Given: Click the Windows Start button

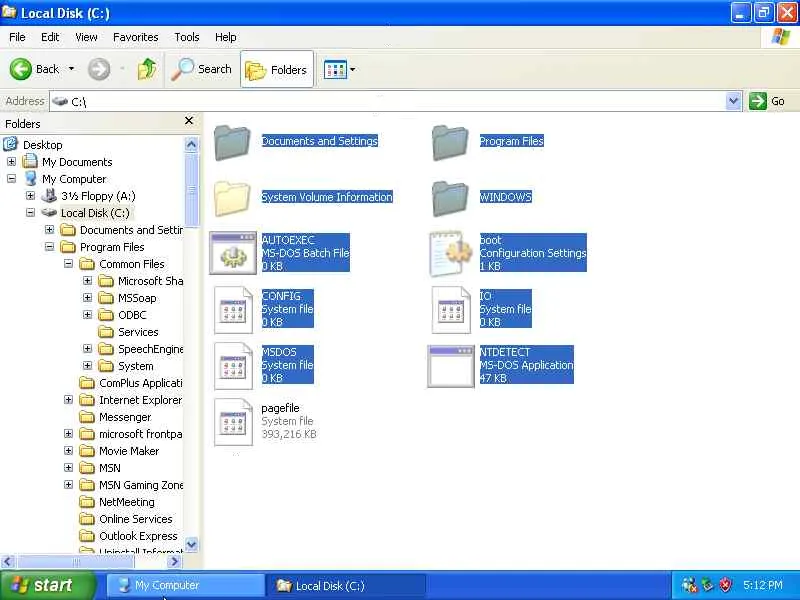Looking at the screenshot, I should click(48, 585).
